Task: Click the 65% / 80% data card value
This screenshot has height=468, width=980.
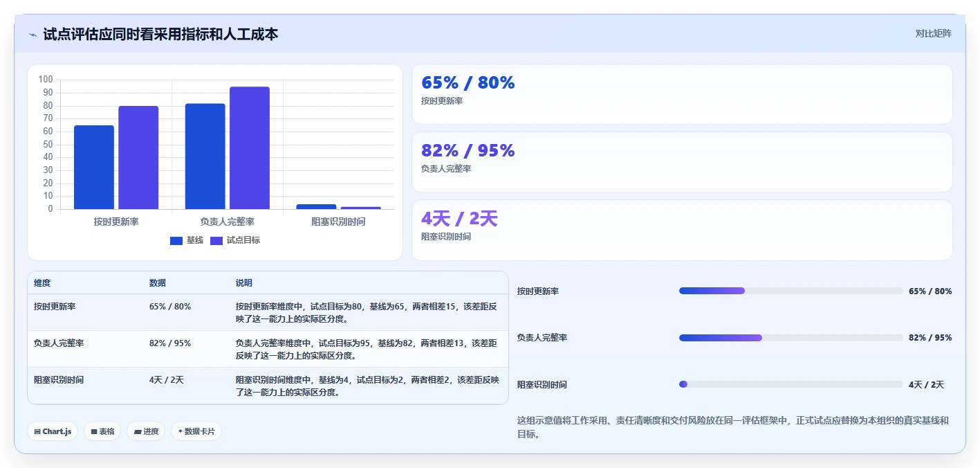Action: pyautogui.click(x=468, y=82)
